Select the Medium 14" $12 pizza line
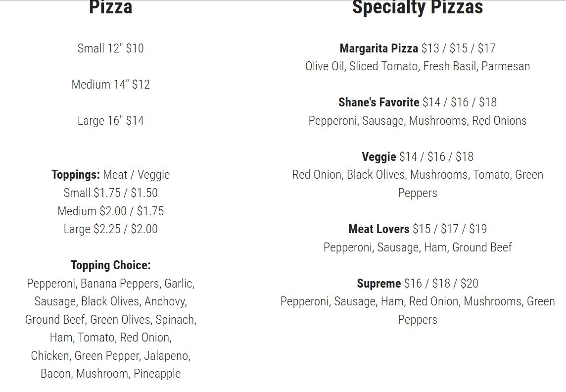This screenshot has height=392, width=566. click(110, 85)
